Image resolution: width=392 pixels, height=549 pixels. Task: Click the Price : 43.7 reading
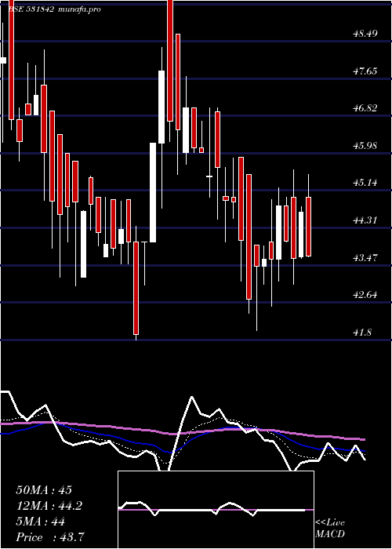tap(50, 537)
